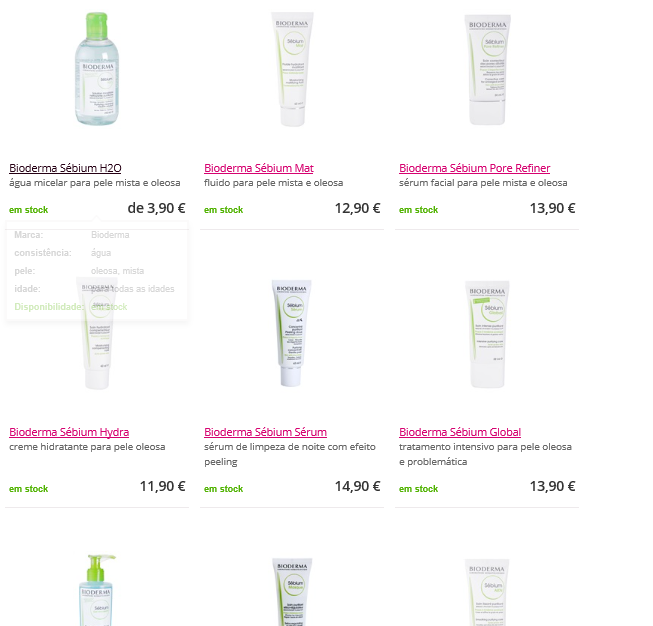This screenshot has width=653, height=626.
Task: Click the 12,90 € price of Sébium Mat
Action: [x=357, y=208]
